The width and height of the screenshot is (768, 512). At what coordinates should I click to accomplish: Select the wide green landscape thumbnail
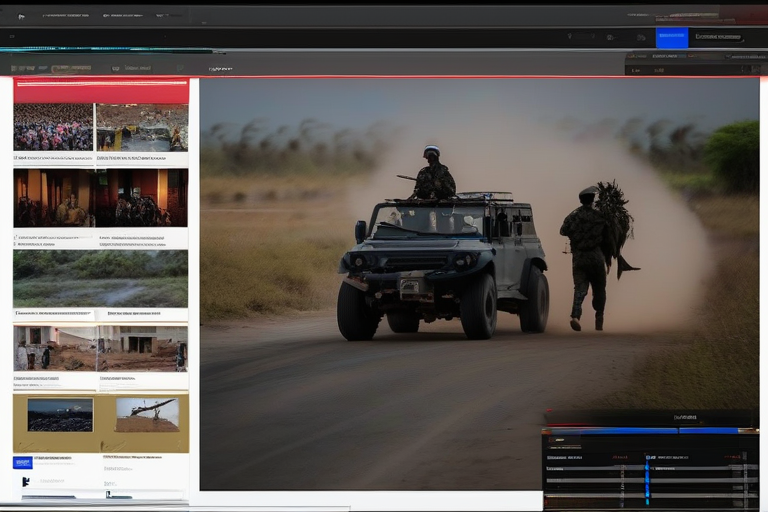[x=100, y=278]
